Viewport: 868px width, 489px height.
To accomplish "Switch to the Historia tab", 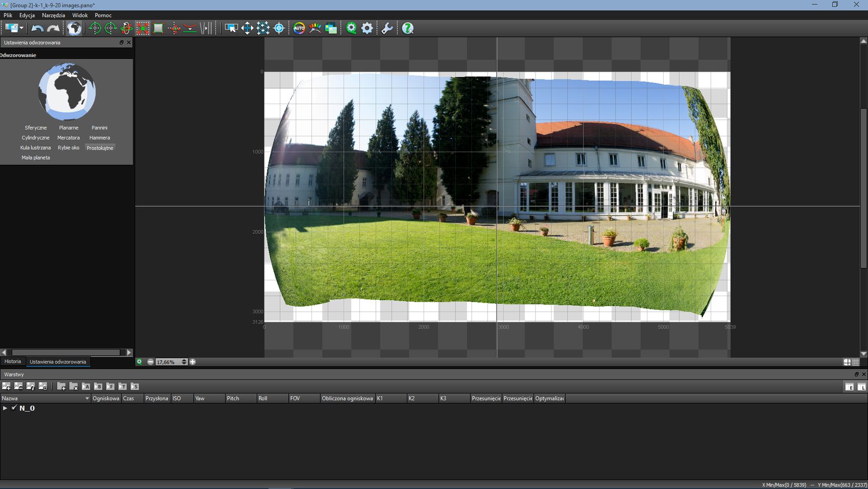I will point(13,362).
